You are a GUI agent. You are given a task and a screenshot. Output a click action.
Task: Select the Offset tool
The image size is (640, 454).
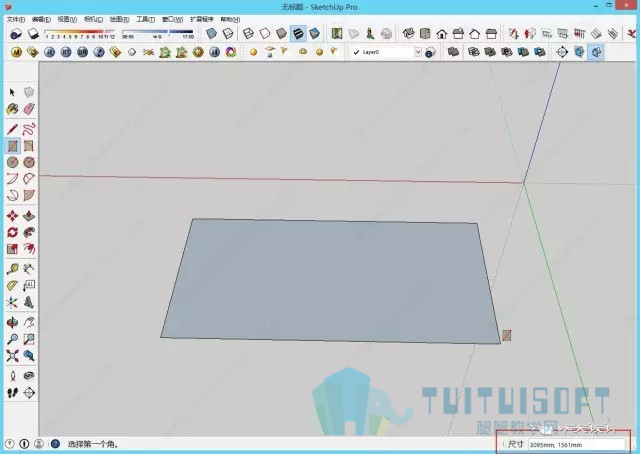(29, 249)
